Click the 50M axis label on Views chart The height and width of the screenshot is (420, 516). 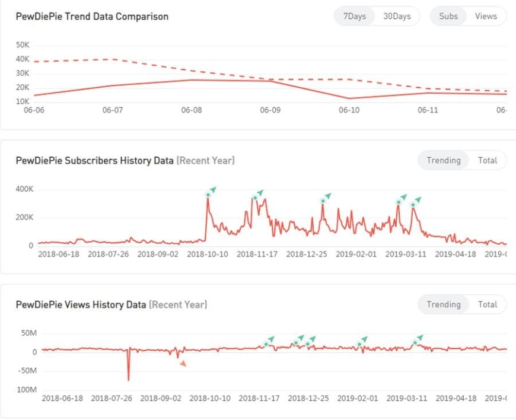[29, 333]
